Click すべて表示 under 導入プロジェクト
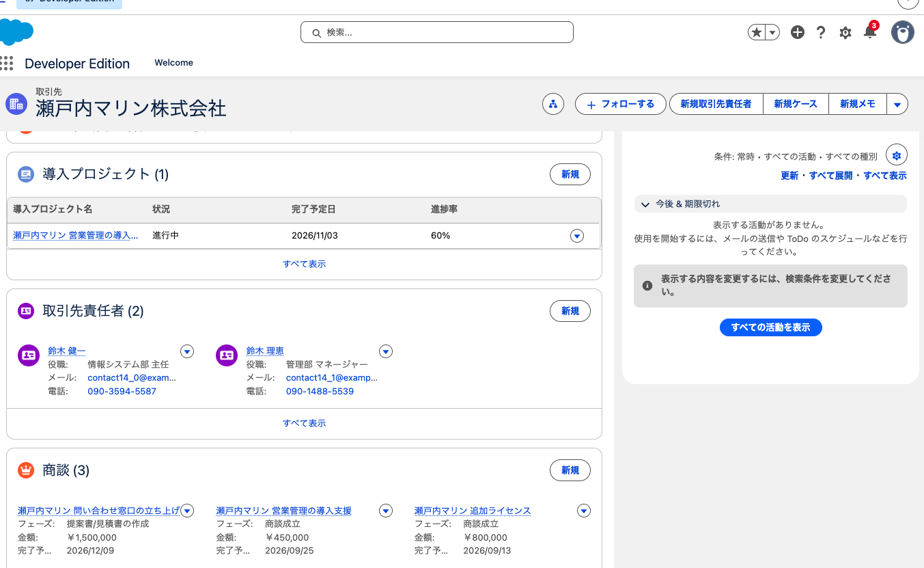The width and height of the screenshot is (924, 568). pyautogui.click(x=305, y=264)
